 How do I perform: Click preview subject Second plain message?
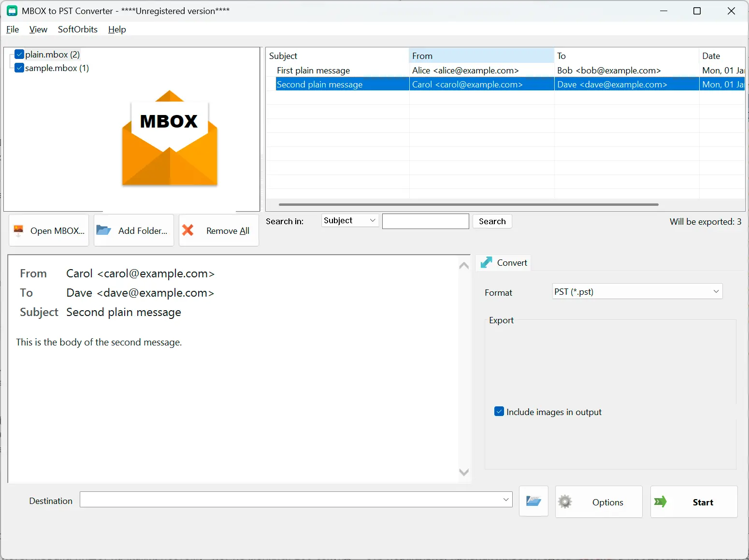coord(124,312)
